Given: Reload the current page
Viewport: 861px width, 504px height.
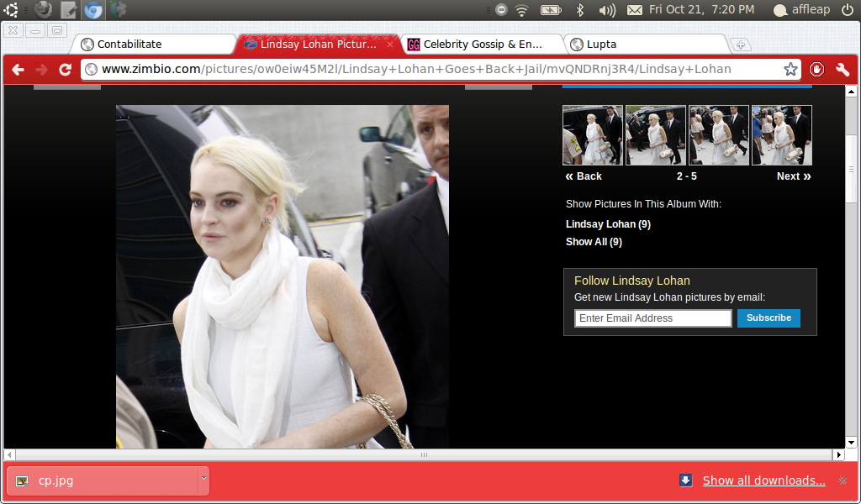Looking at the screenshot, I should (66, 70).
